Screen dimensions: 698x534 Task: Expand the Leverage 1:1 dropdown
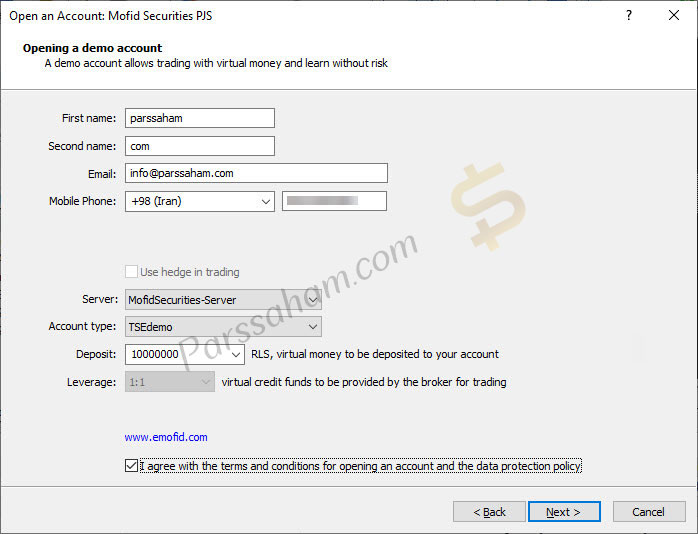tap(170, 382)
